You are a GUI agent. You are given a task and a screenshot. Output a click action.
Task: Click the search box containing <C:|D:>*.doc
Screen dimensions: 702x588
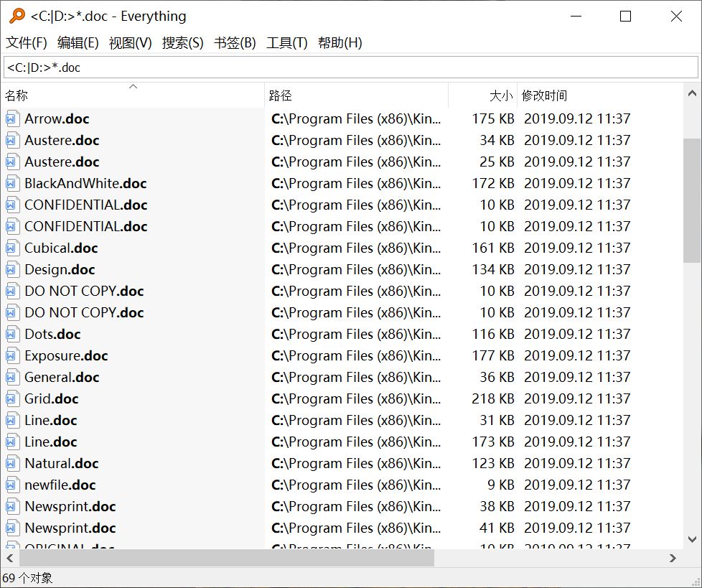(350, 67)
